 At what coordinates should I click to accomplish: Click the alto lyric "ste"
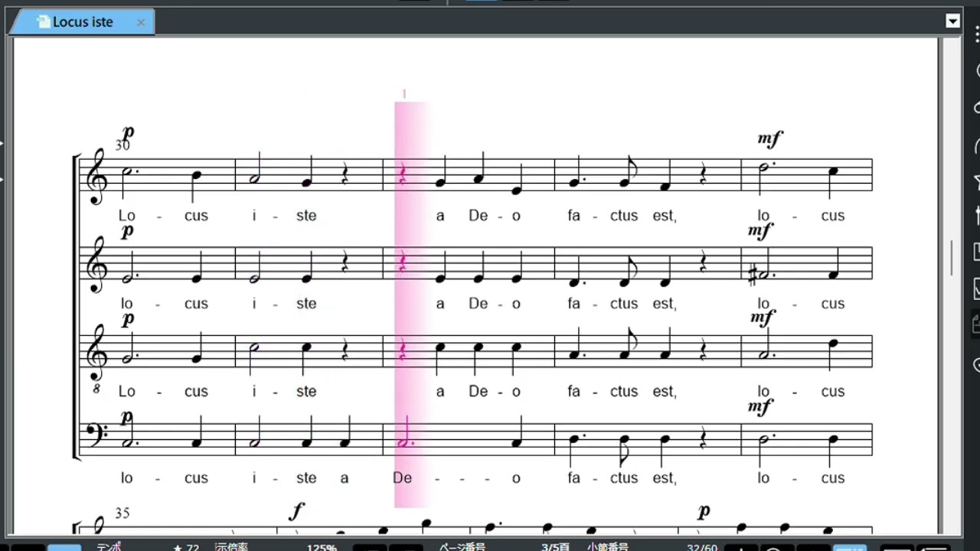pyautogui.click(x=306, y=304)
